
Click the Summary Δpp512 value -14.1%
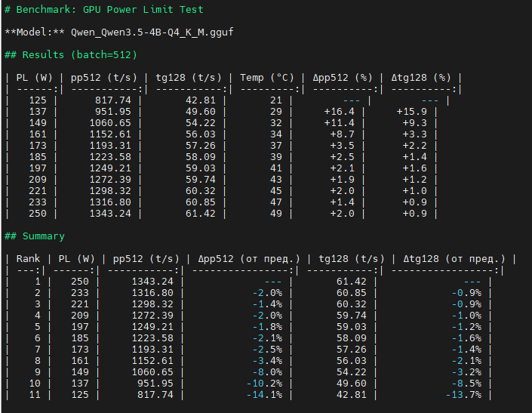tap(264, 395)
